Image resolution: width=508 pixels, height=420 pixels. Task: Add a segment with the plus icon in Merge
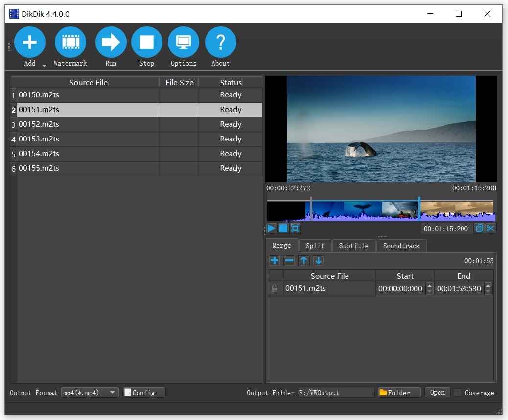click(x=275, y=260)
